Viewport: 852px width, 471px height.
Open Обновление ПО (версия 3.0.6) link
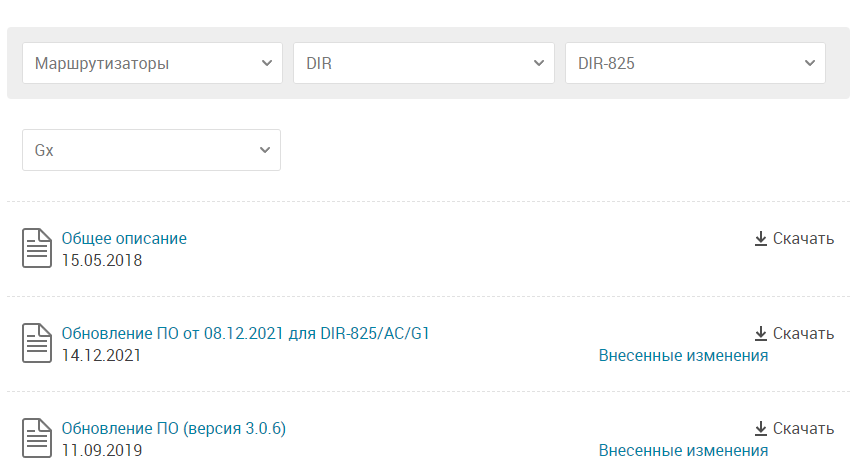pos(173,429)
